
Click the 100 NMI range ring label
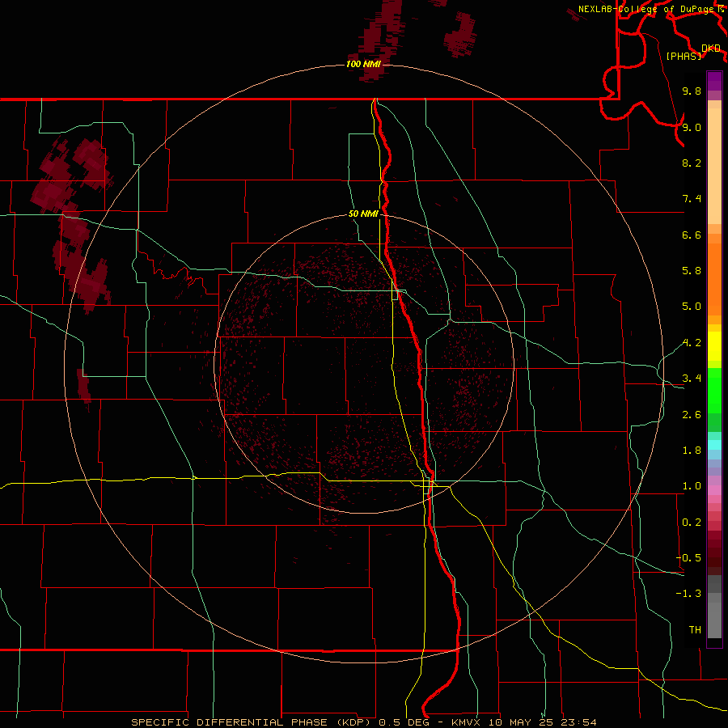pyautogui.click(x=363, y=64)
